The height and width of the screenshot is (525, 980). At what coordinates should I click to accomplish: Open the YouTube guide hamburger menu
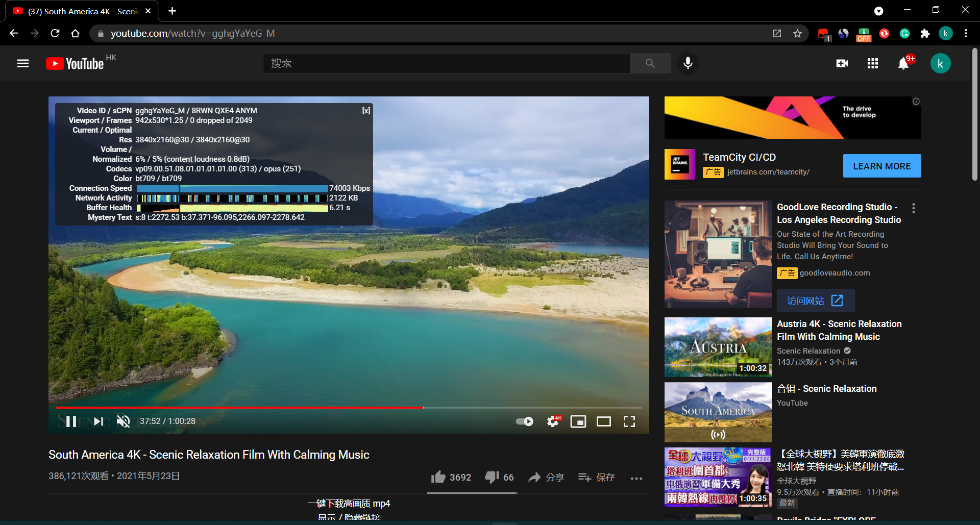pyautogui.click(x=23, y=63)
